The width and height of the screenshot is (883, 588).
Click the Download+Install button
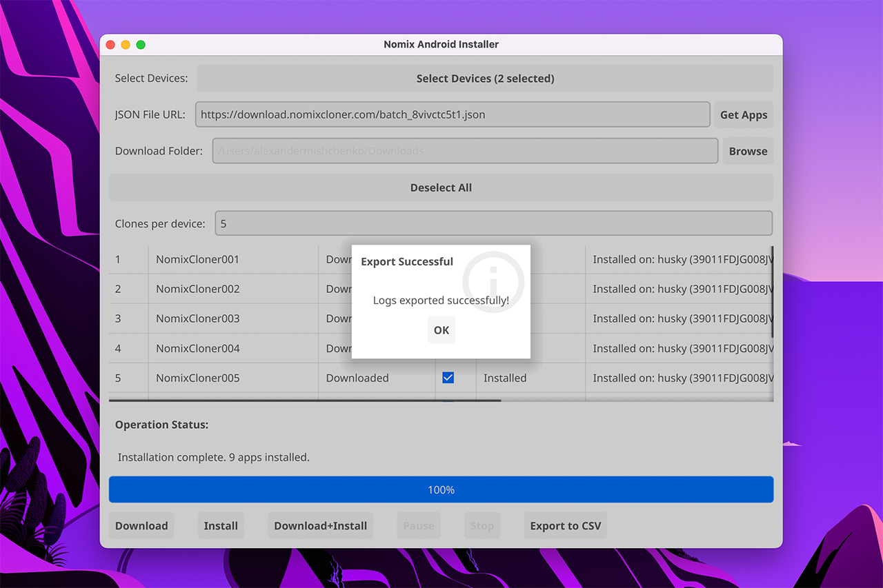pos(321,526)
